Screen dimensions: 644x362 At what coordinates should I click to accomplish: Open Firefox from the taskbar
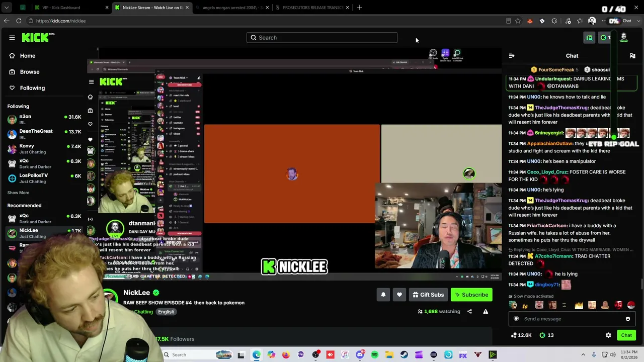click(x=286, y=355)
